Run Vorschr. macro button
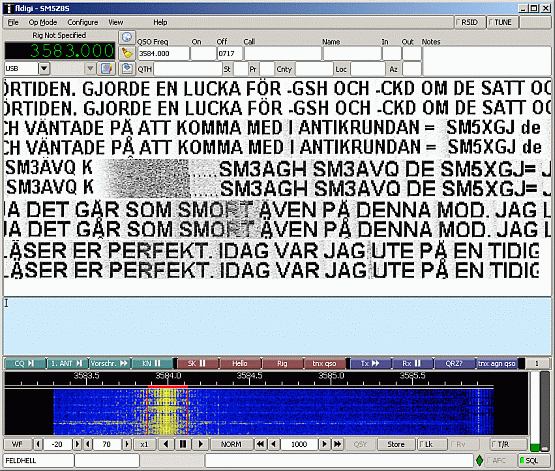Image resolution: width=555 pixels, height=471 pixels. (109, 363)
